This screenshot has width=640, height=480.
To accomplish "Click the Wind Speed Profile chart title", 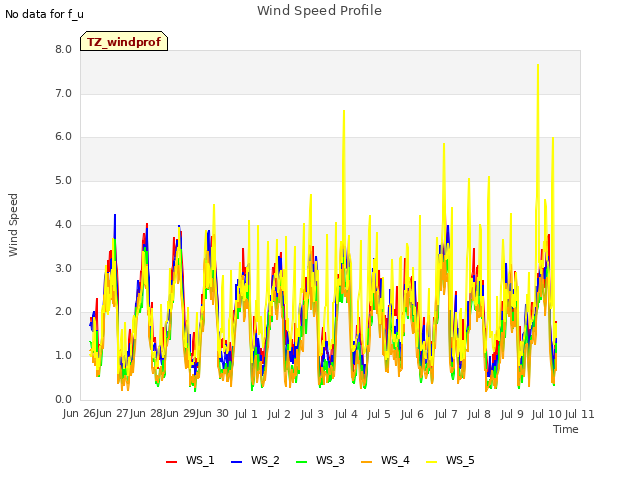I will 319,11.
